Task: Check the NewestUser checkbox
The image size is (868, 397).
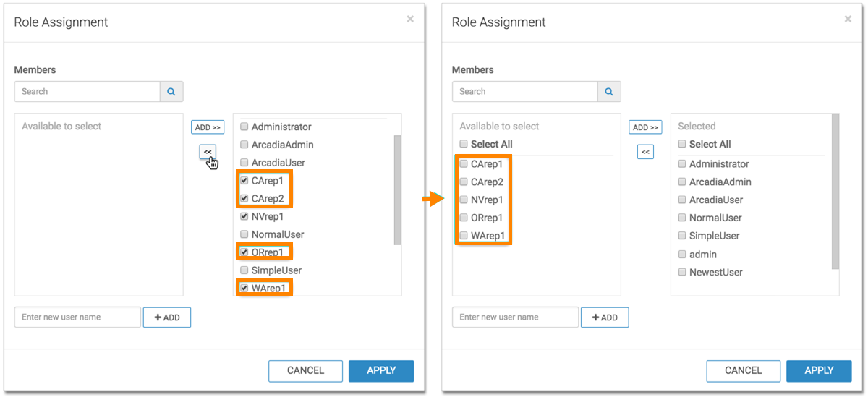Action: coord(682,273)
